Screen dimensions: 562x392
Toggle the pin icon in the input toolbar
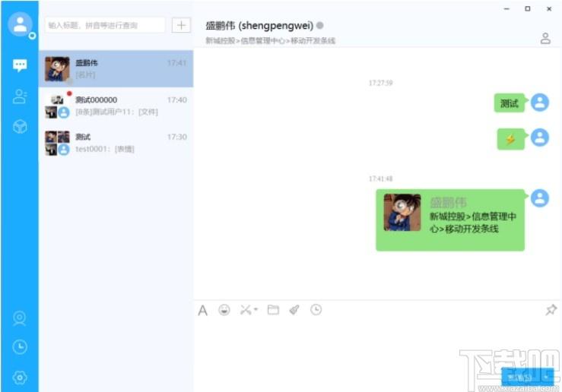coord(551,310)
